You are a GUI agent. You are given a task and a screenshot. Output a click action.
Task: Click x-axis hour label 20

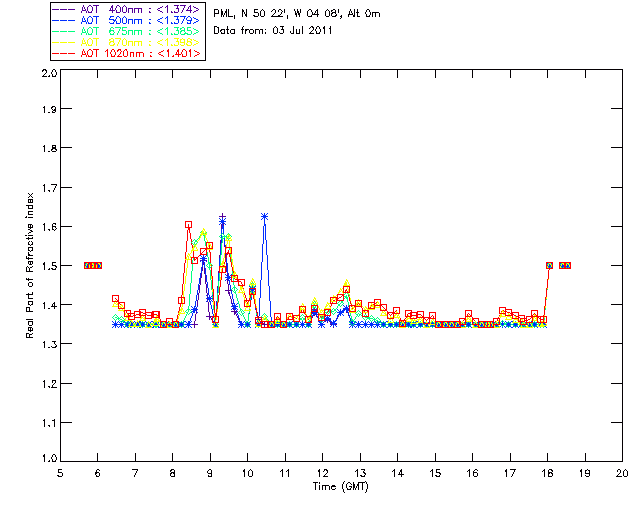(x=622, y=473)
